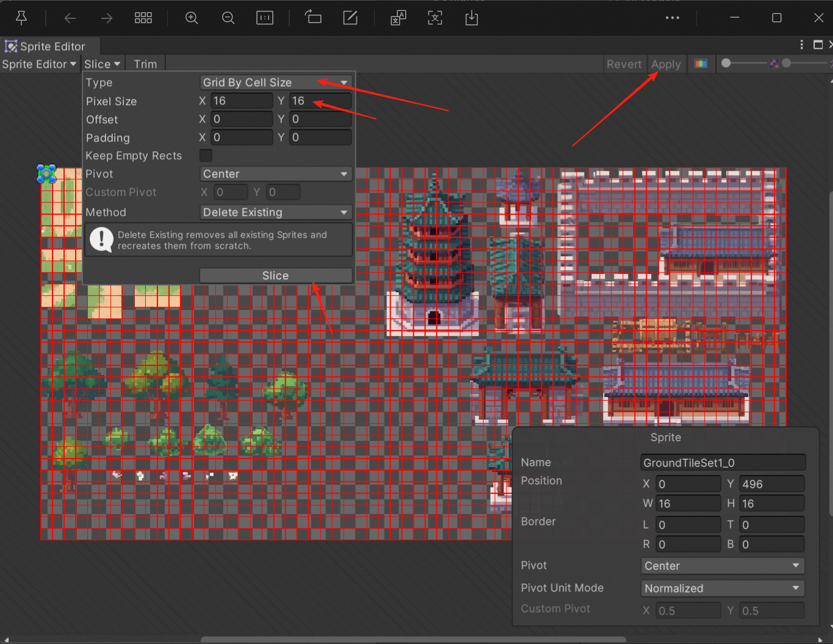The image size is (833, 644).
Task: Open the Pivot Unit Mode dropdown showing Normalized
Action: click(x=722, y=588)
